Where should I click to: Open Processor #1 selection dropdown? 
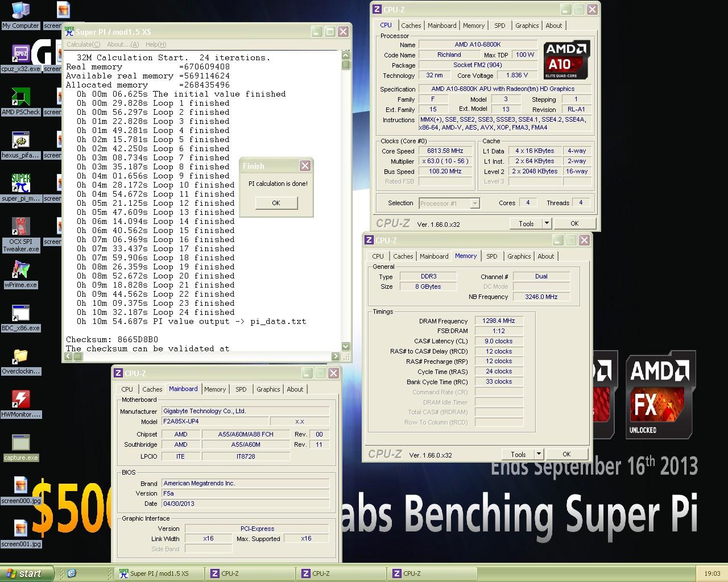tap(449, 203)
